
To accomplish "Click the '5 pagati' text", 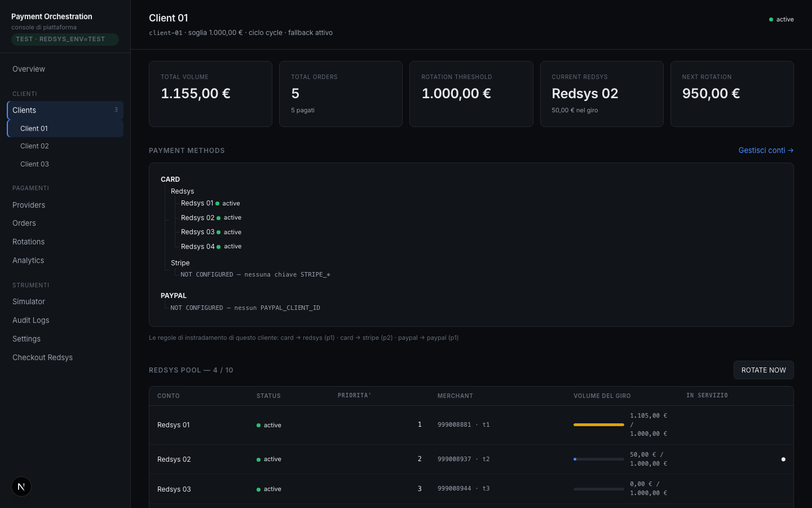I will pyautogui.click(x=303, y=110).
